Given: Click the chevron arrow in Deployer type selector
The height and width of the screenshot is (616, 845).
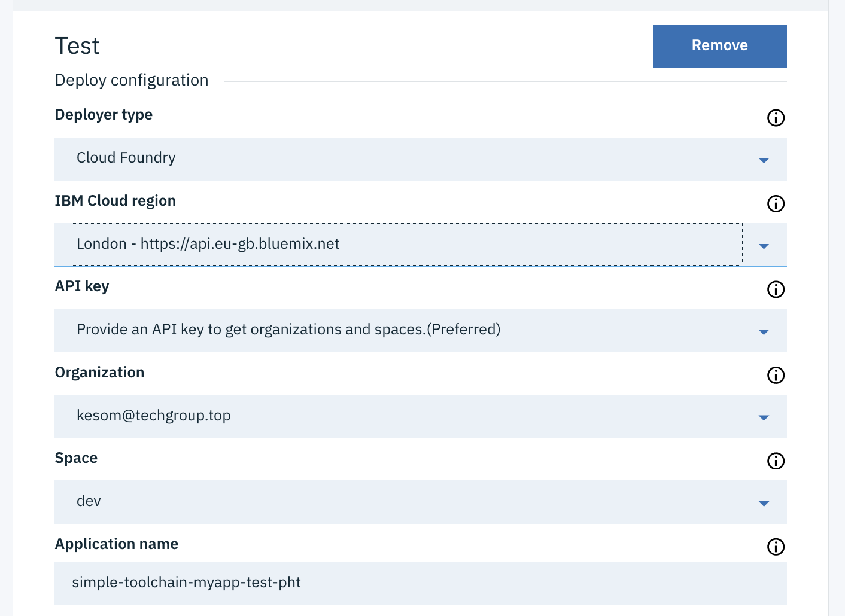Looking at the screenshot, I should (764, 160).
